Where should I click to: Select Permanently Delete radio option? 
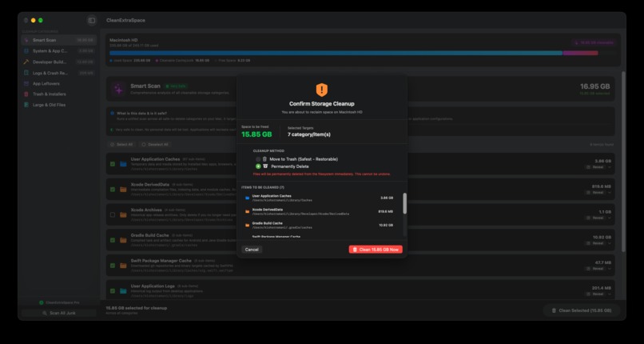(258, 166)
